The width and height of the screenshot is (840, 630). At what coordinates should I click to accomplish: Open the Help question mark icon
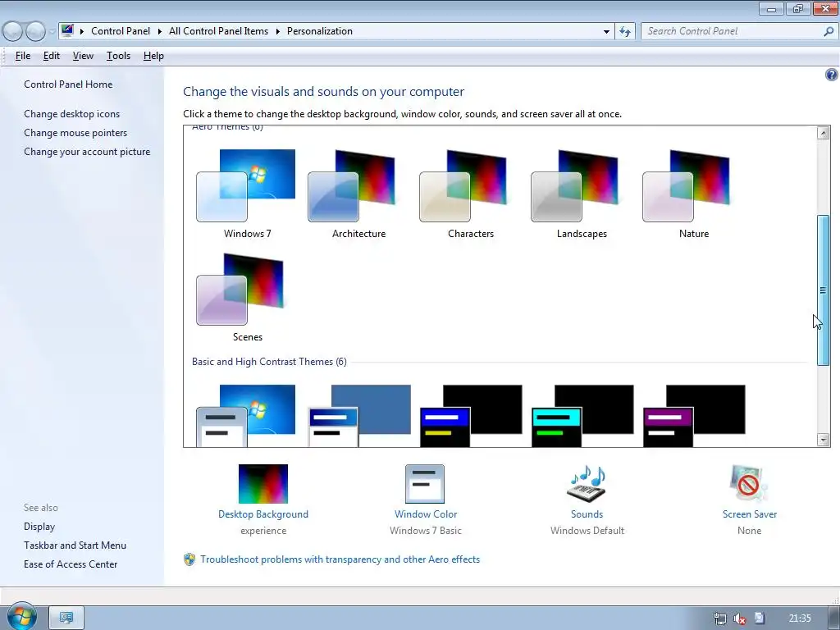[x=831, y=75]
